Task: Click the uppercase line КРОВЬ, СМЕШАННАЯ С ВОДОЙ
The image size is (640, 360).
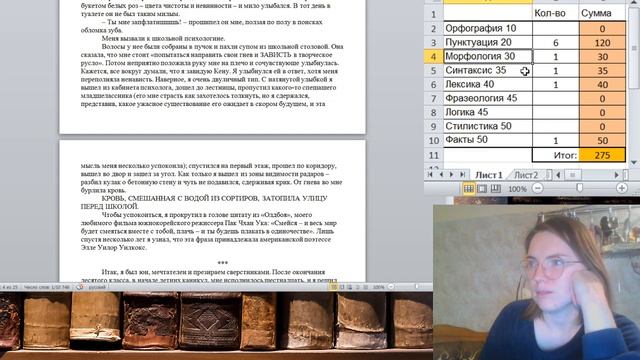Action: point(204,202)
